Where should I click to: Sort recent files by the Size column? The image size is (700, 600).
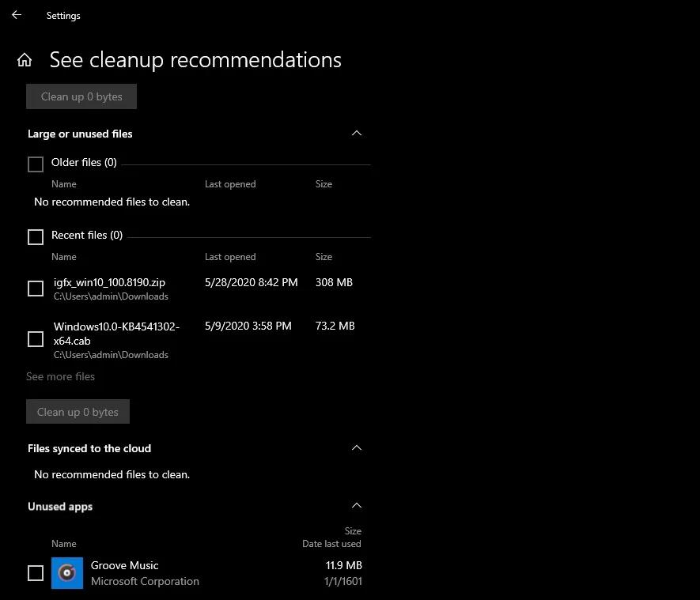(x=324, y=256)
